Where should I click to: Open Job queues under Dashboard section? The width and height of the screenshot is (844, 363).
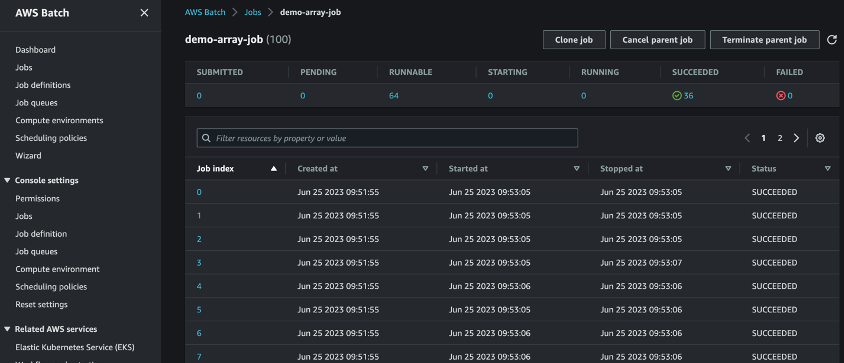click(37, 103)
